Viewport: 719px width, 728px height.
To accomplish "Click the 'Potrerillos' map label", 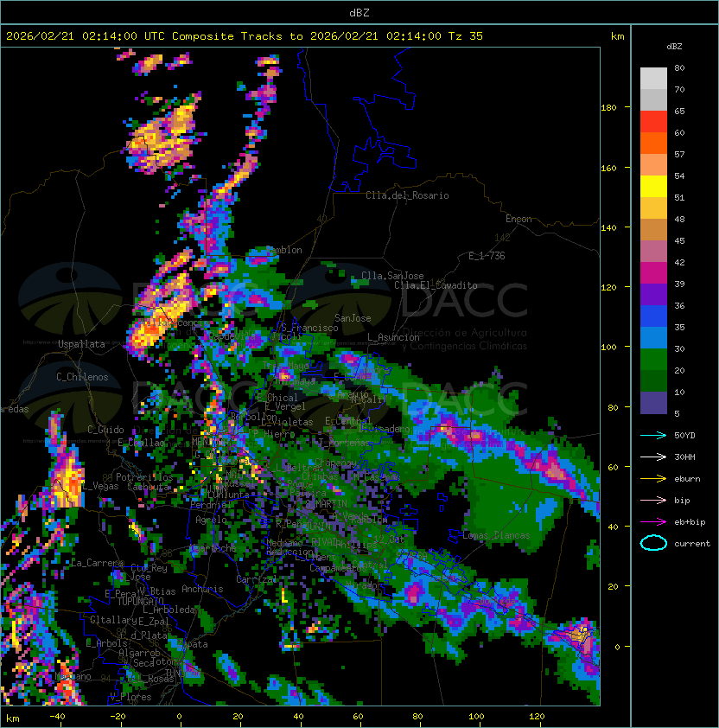I will (144, 477).
